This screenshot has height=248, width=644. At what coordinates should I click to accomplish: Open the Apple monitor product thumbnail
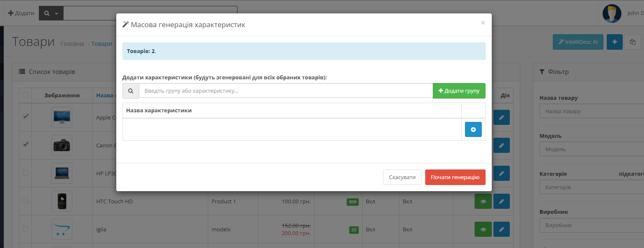click(x=62, y=117)
